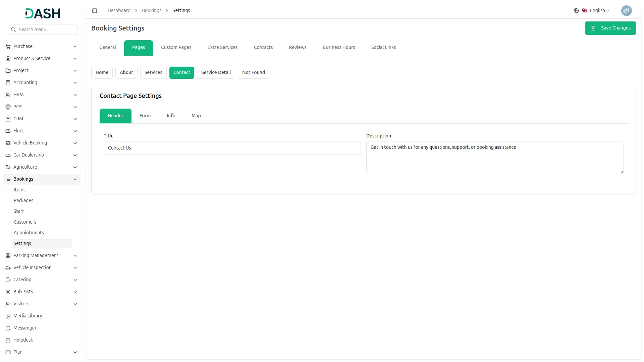644x362 pixels.
Task: Click the Helpdesk headset icon
Action: coord(8,340)
